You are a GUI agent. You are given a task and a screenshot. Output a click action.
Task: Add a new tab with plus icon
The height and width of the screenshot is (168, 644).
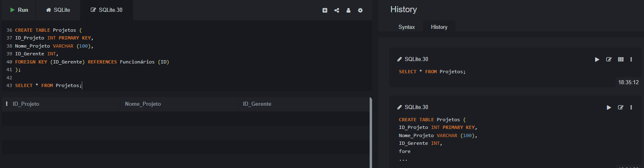coord(325,10)
